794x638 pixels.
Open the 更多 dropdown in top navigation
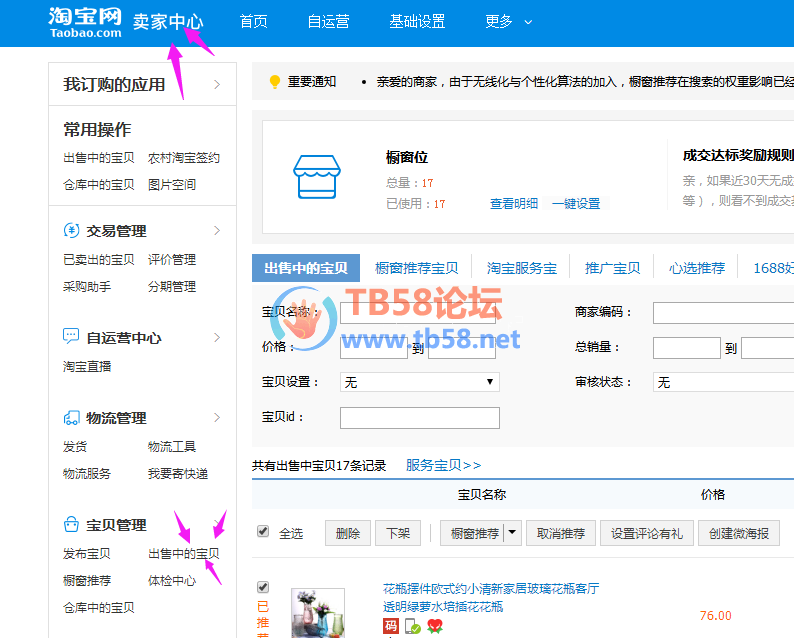[508, 22]
